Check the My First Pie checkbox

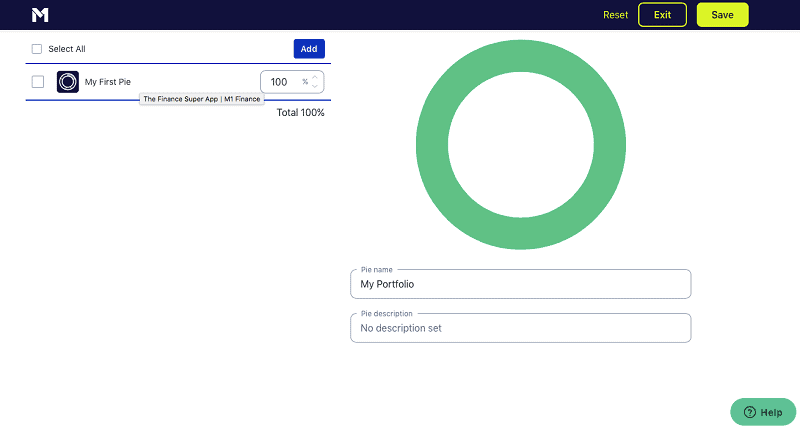pos(38,82)
